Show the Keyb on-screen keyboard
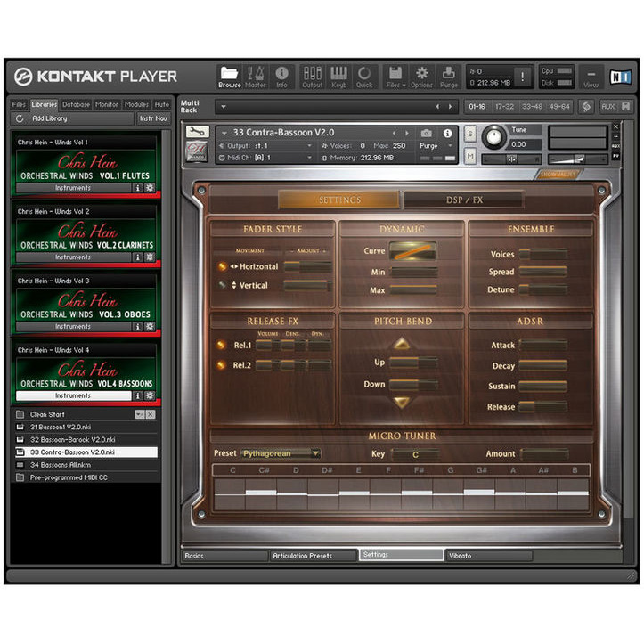The height and width of the screenshot is (644, 644). coord(338,77)
